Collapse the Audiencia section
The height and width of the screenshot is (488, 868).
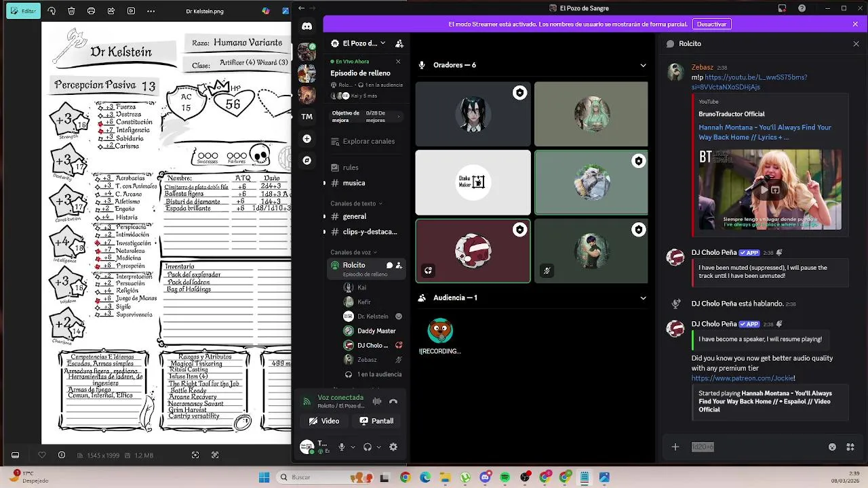643,298
